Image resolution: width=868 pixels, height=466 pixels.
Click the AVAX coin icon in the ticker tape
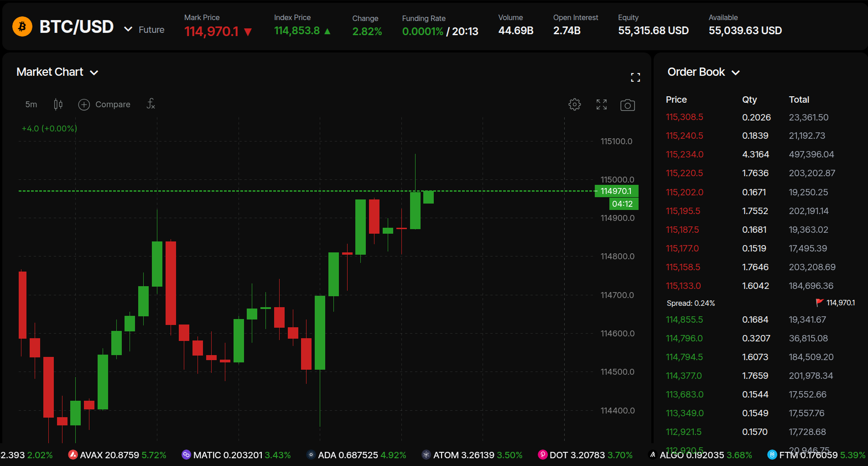coord(73,455)
